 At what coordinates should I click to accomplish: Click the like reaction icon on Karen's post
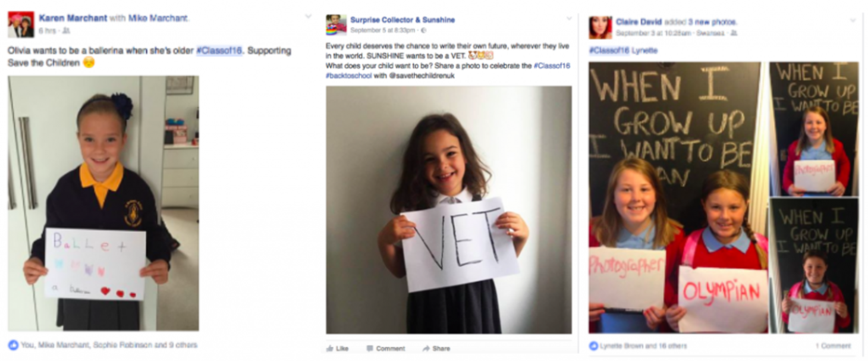[13, 344]
